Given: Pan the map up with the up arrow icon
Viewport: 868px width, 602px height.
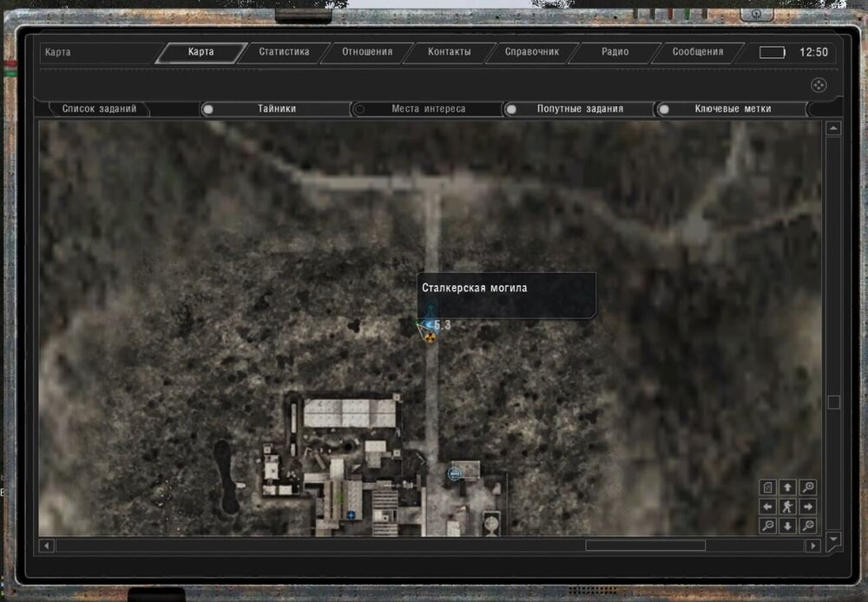Looking at the screenshot, I should (x=787, y=487).
